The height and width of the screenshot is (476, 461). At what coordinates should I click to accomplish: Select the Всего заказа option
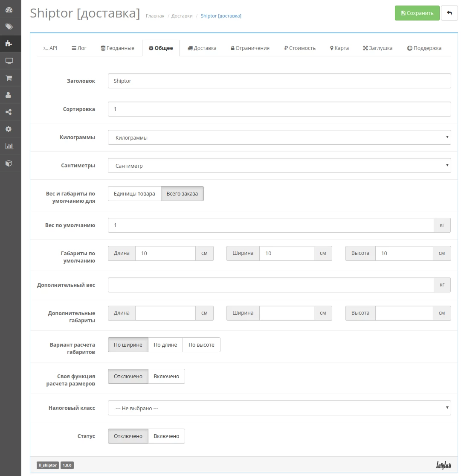(182, 194)
